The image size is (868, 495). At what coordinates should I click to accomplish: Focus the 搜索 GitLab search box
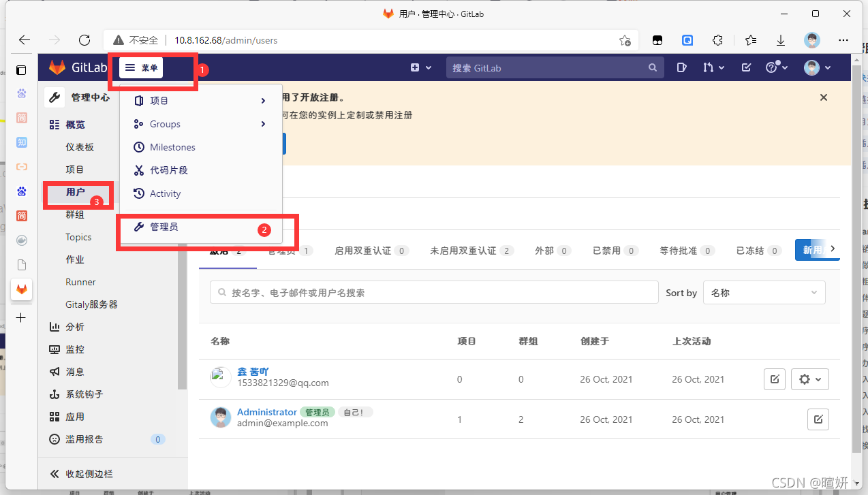[x=555, y=68]
